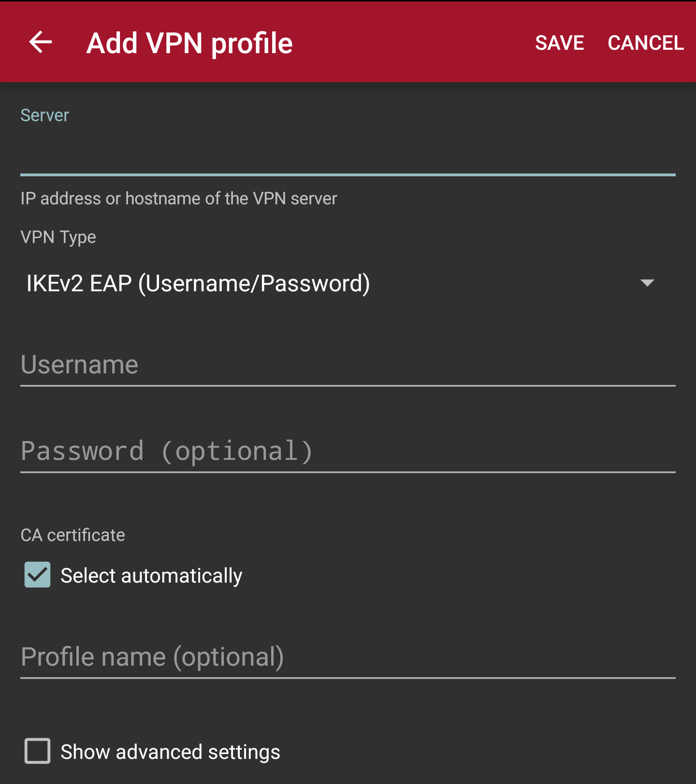Click the "CA certificate" section label

point(73,535)
